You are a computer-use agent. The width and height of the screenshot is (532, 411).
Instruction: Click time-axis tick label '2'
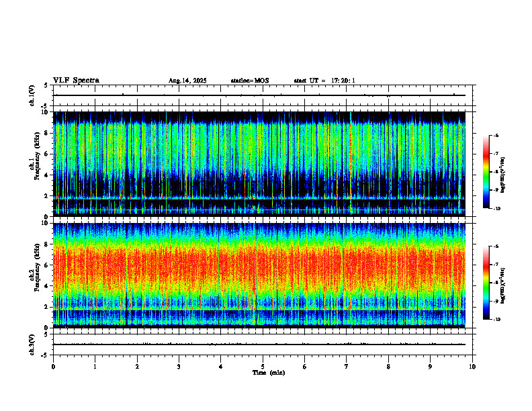coord(137,367)
